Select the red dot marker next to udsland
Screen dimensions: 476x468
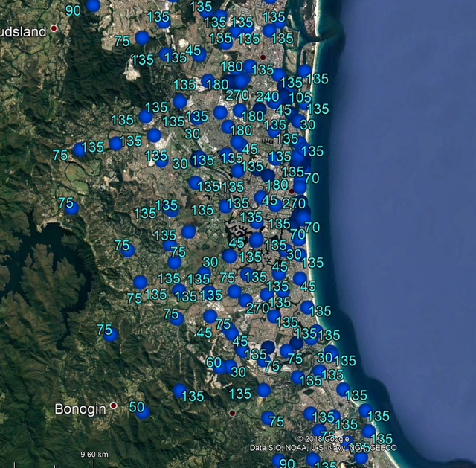[54, 28]
